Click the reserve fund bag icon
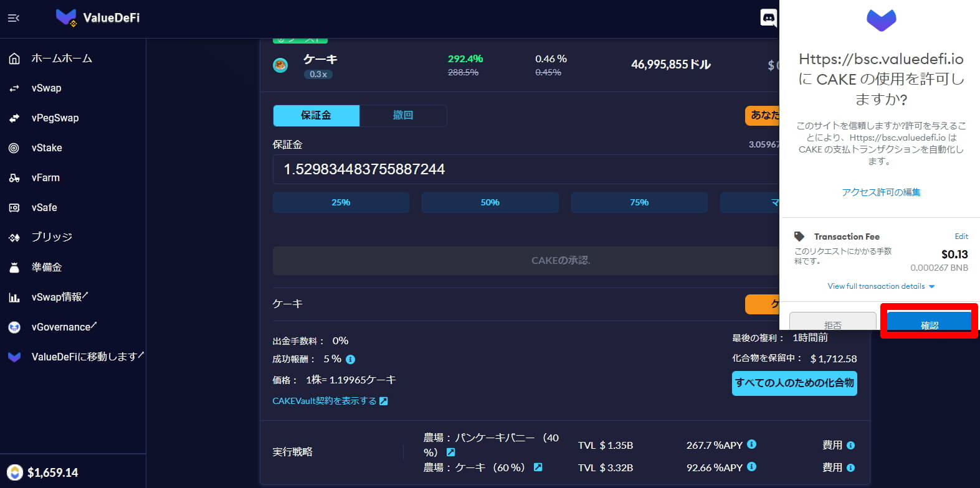 14,268
